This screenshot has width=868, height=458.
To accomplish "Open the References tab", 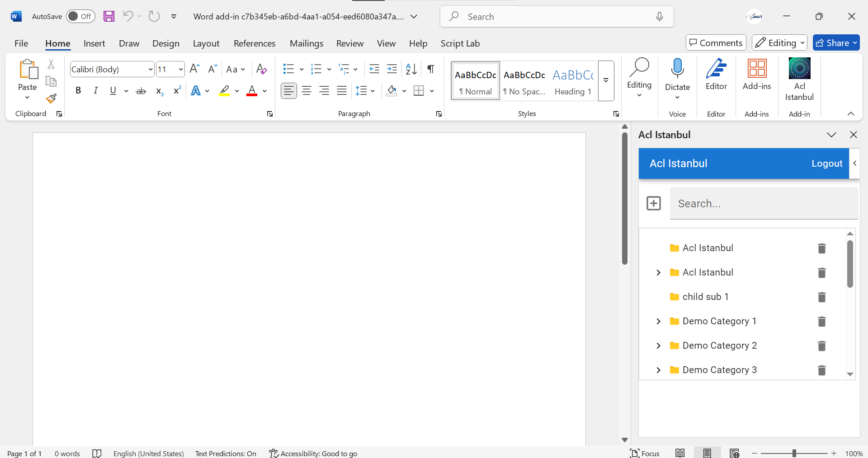I will tap(254, 43).
